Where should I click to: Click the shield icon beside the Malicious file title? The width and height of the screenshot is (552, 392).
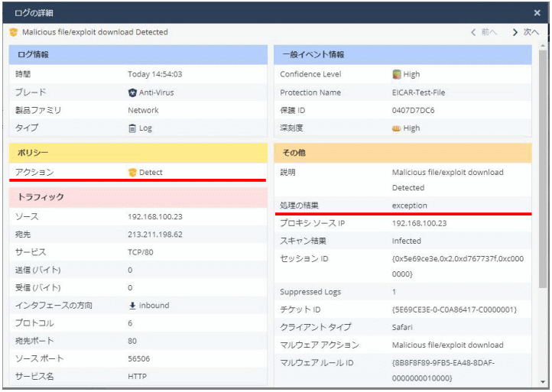tap(14, 32)
